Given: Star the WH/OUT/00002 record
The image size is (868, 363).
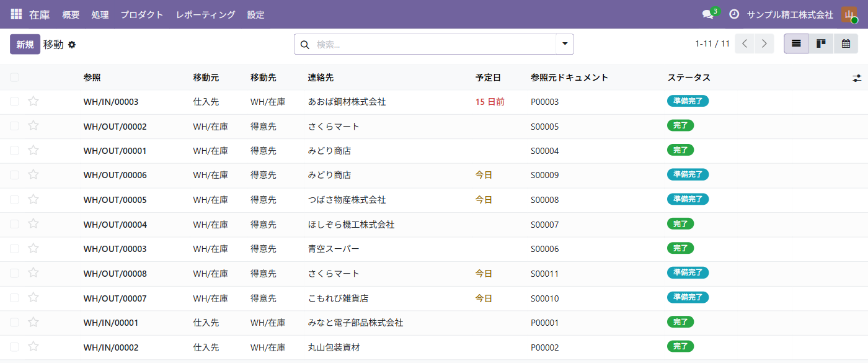Looking at the screenshot, I should tap(33, 126).
